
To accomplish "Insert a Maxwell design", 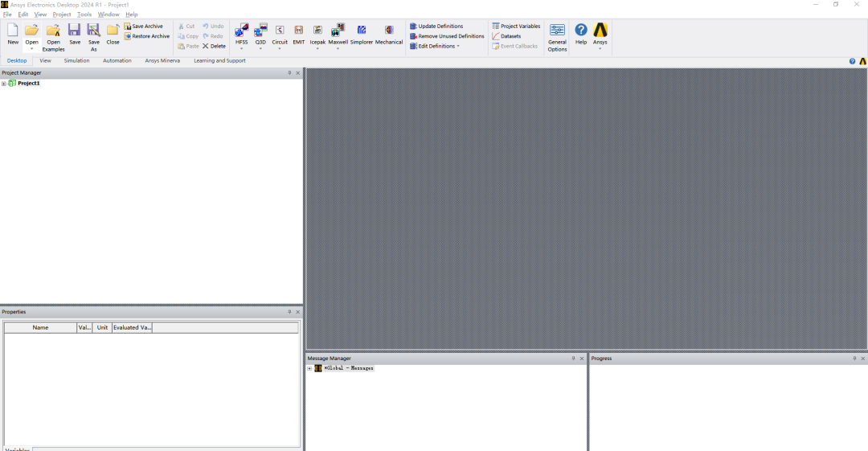I will click(x=338, y=30).
